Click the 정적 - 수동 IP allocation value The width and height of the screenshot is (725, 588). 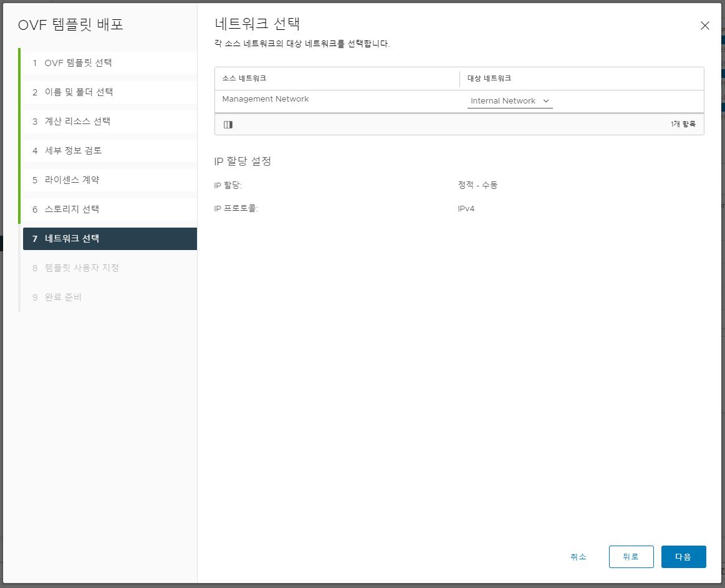click(478, 185)
